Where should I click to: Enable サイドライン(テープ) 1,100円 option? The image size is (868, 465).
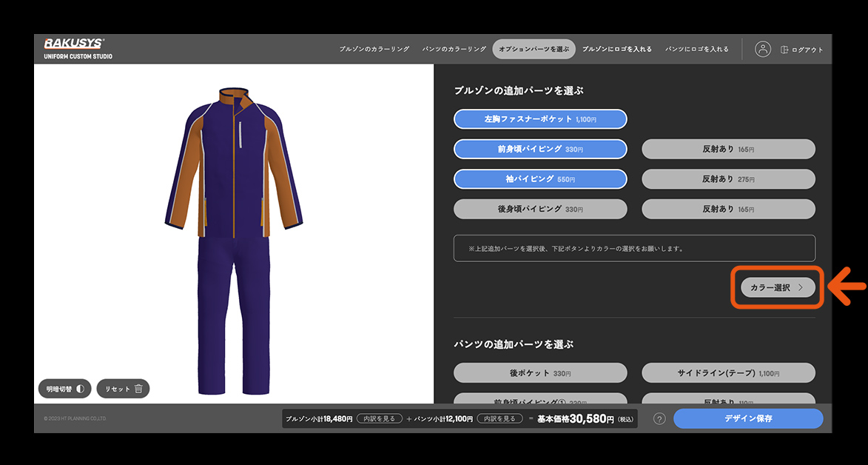point(728,373)
